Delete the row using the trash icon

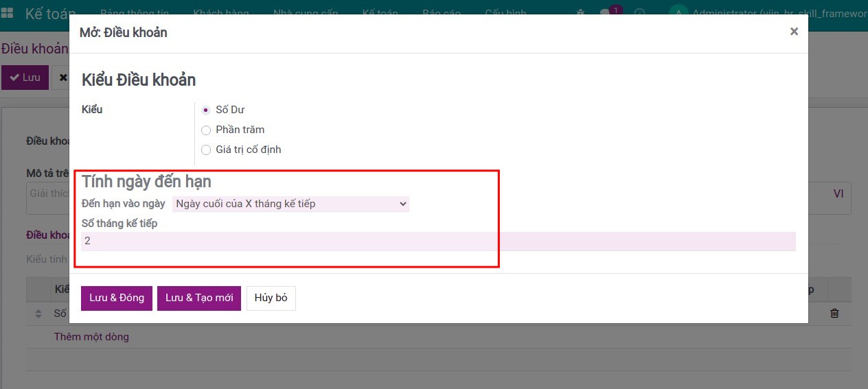click(834, 314)
